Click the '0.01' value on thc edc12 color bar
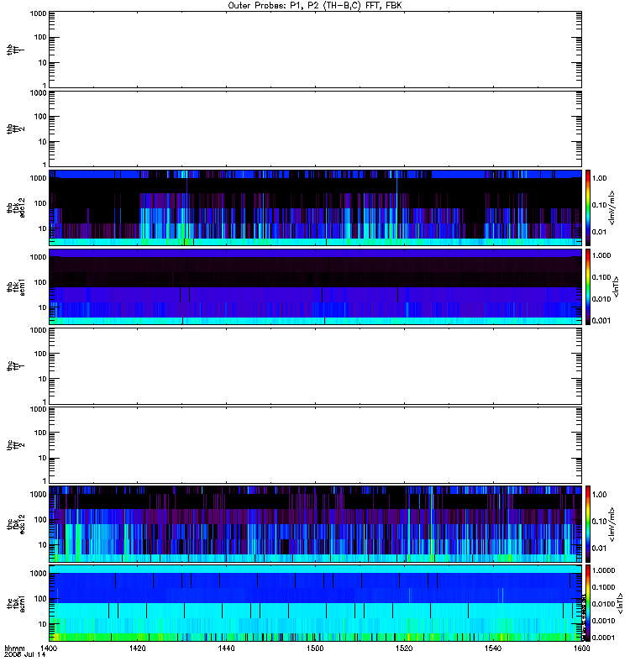 (599, 549)
